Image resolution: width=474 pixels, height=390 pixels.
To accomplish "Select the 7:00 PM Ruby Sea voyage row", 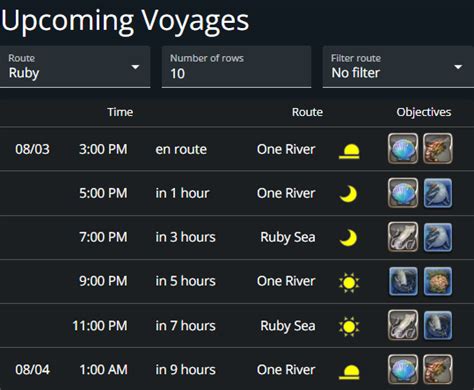I will [237, 237].
